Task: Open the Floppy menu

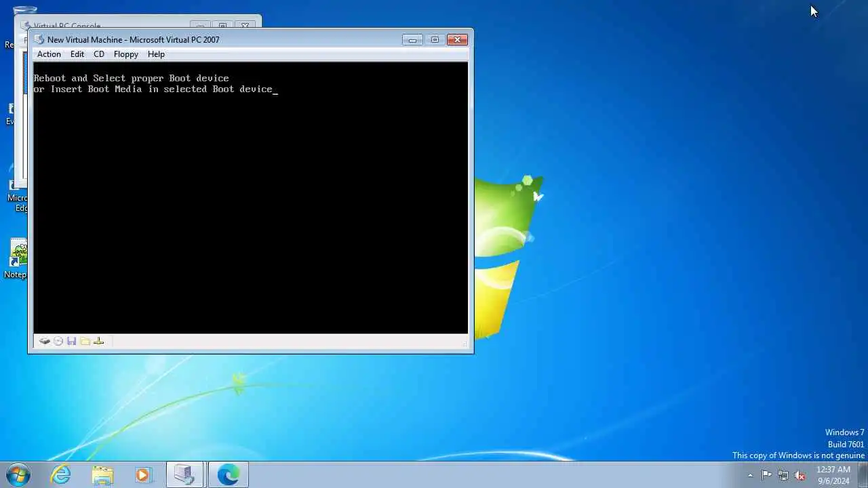Action: point(126,54)
